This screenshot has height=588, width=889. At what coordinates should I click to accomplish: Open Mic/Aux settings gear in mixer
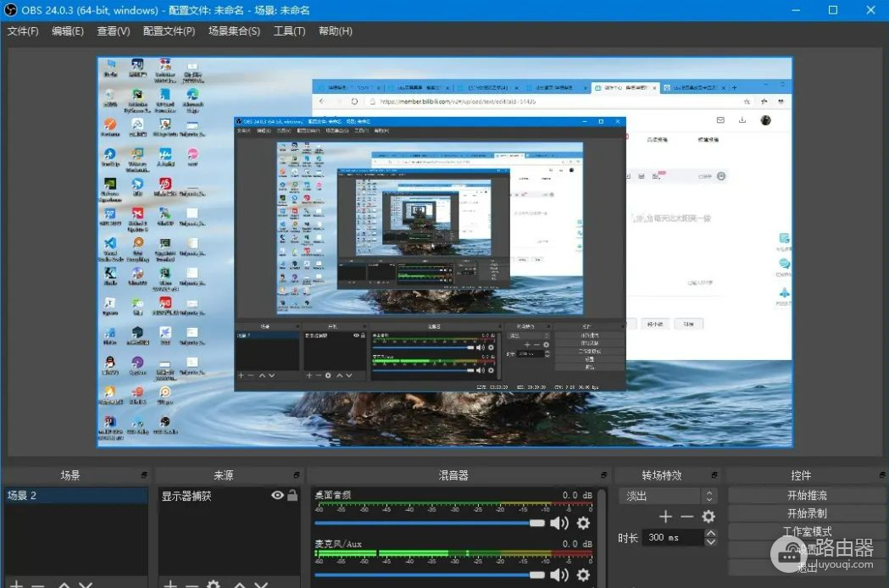[x=583, y=574]
